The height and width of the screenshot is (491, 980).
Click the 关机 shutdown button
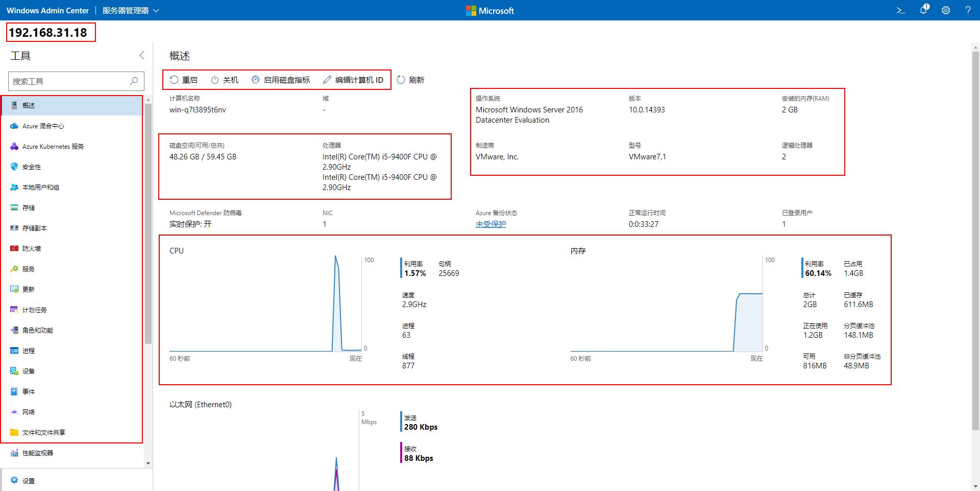pos(225,80)
